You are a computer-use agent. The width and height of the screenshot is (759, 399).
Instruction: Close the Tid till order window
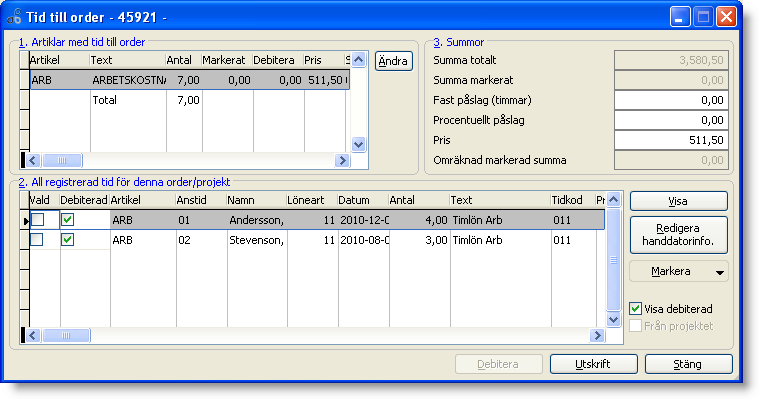[727, 17]
